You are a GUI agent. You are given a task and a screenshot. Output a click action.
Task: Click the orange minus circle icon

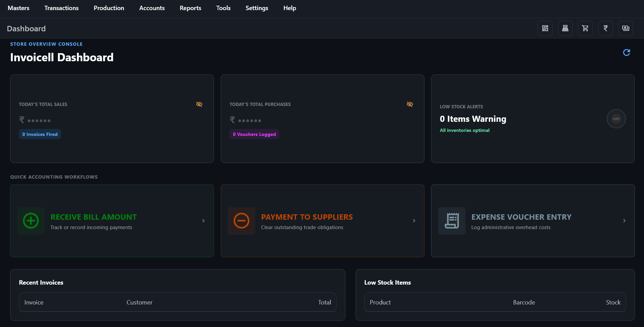(242, 221)
